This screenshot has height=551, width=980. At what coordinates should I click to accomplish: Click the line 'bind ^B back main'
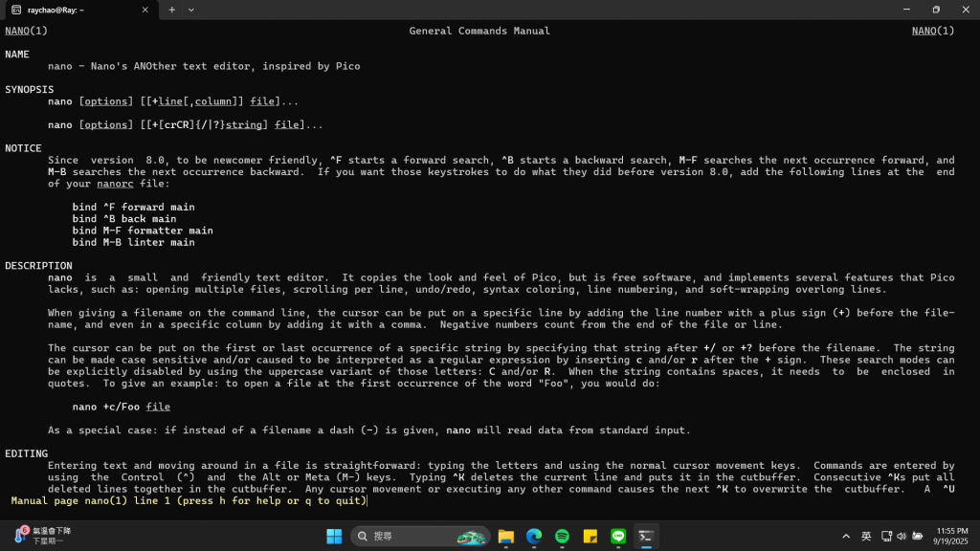(x=124, y=219)
